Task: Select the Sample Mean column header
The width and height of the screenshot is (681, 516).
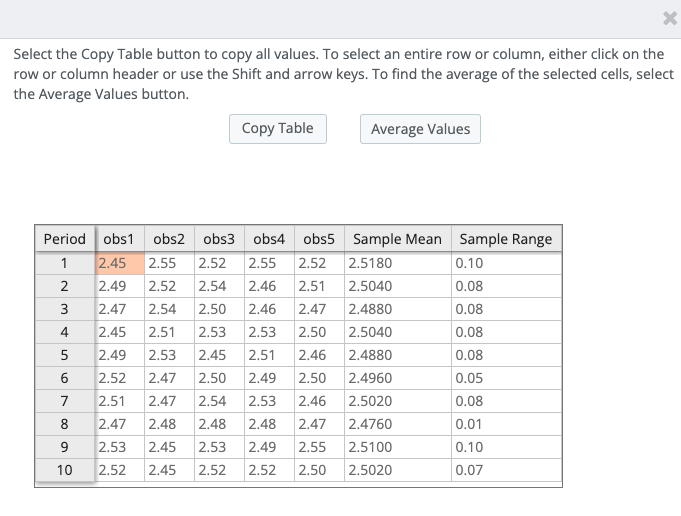Action: [398, 238]
